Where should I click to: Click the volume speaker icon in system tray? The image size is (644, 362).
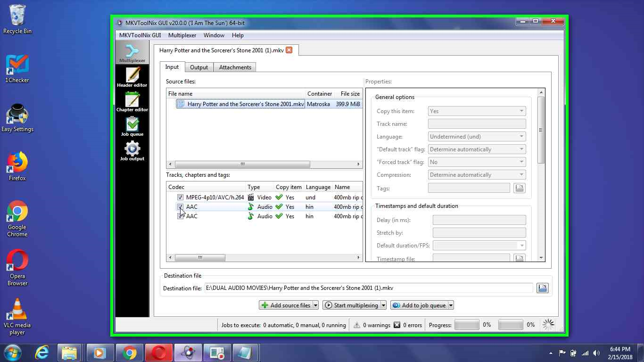pos(596,353)
